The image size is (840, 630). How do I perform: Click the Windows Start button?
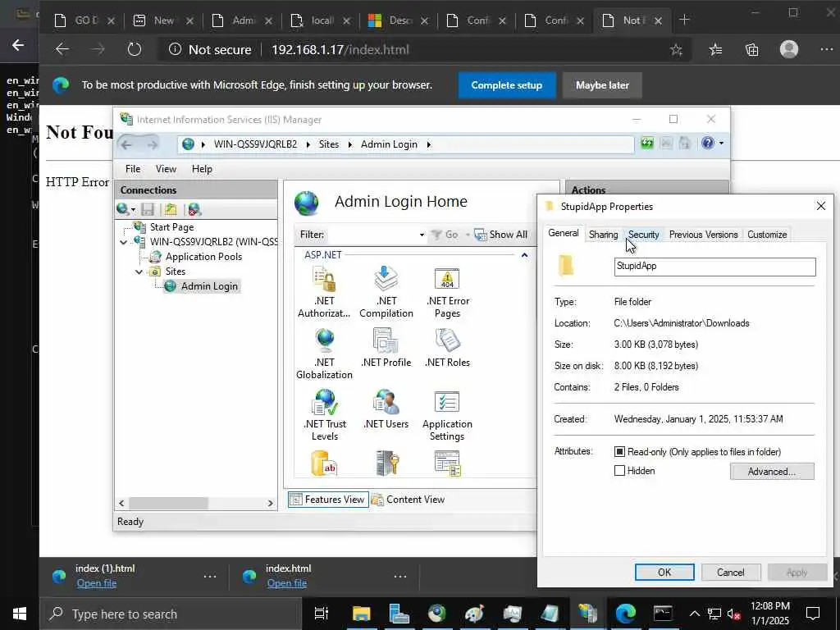coord(20,614)
